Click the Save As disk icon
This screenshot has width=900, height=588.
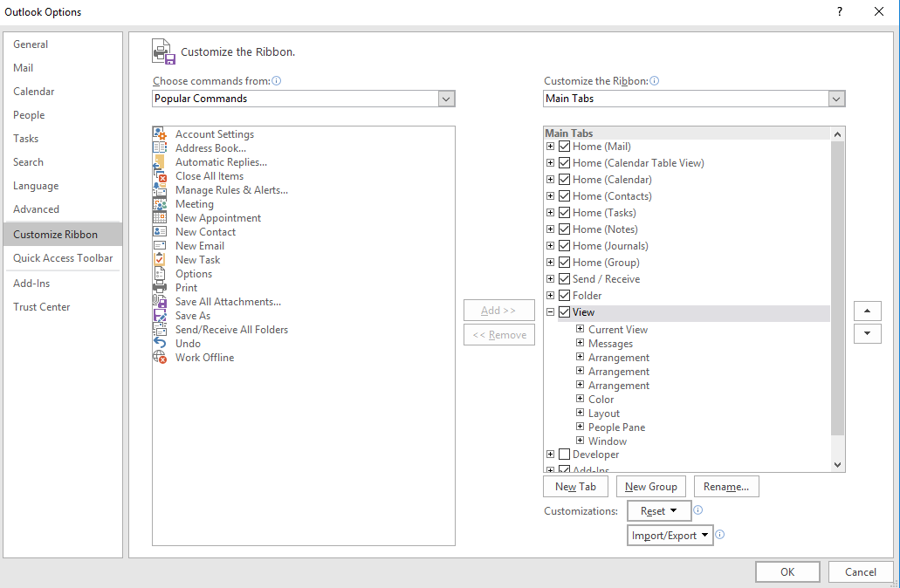pyautogui.click(x=160, y=316)
